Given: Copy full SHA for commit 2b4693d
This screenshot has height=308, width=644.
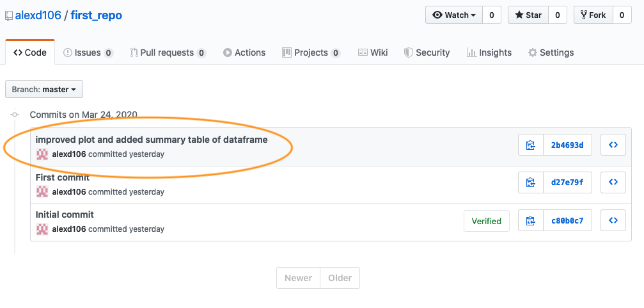Looking at the screenshot, I should click(530, 145).
